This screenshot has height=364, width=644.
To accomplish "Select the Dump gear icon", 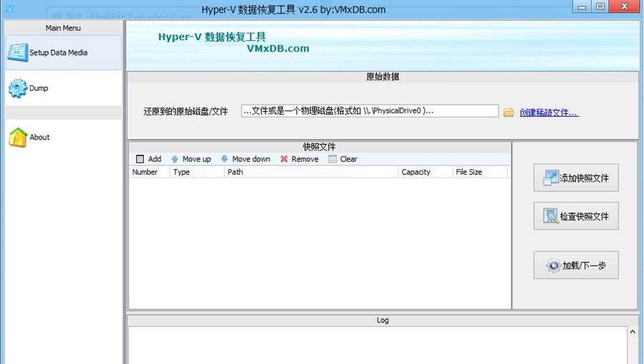I will click(x=17, y=88).
